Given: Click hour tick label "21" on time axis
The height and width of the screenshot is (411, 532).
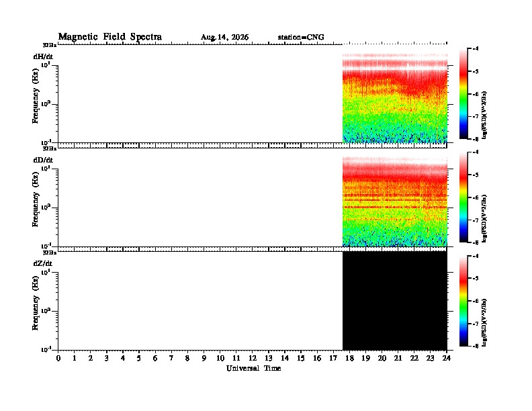Looking at the screenshot, I should [x=398, y=359].
